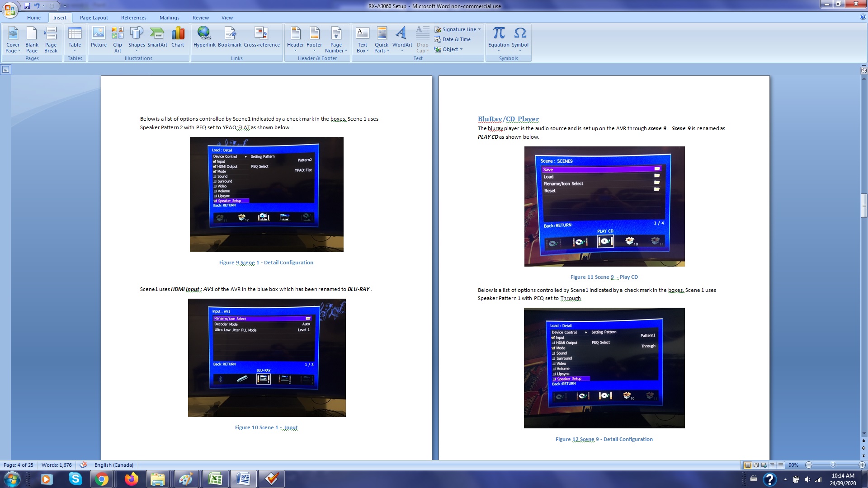Open zoom dialog via 90% level
This screenshot has width=868, height=488.
click(x=793, y=465)
